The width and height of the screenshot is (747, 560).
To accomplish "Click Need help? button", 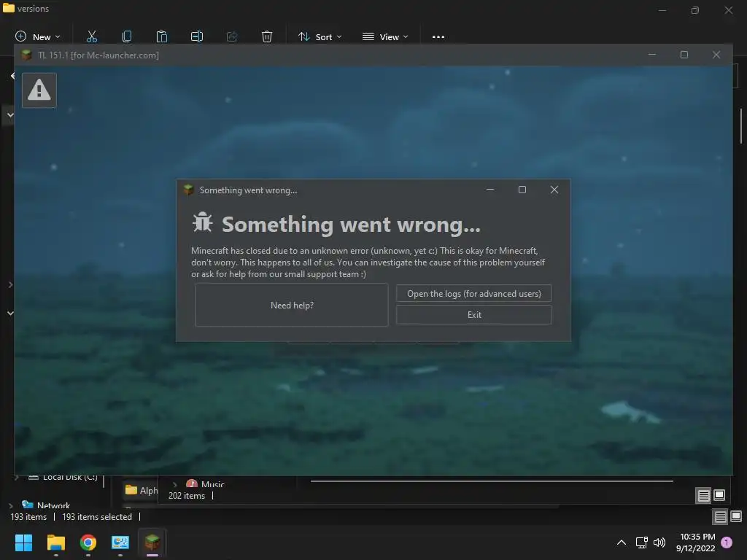I will [x=292, y=306].
